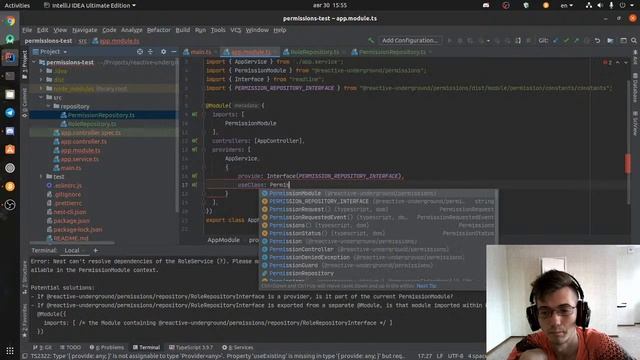Open the Services tool window button

pos(238,347)
